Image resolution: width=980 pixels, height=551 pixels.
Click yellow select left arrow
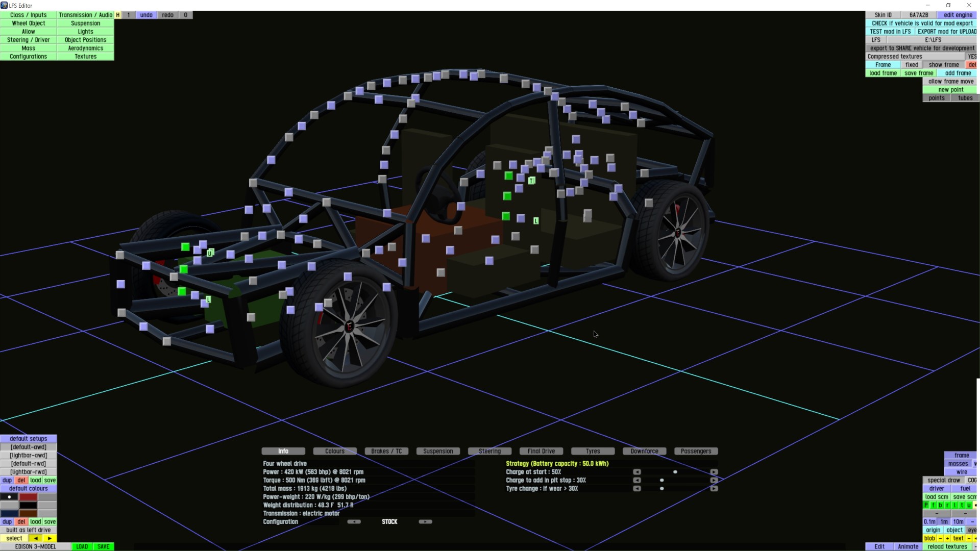36,538
